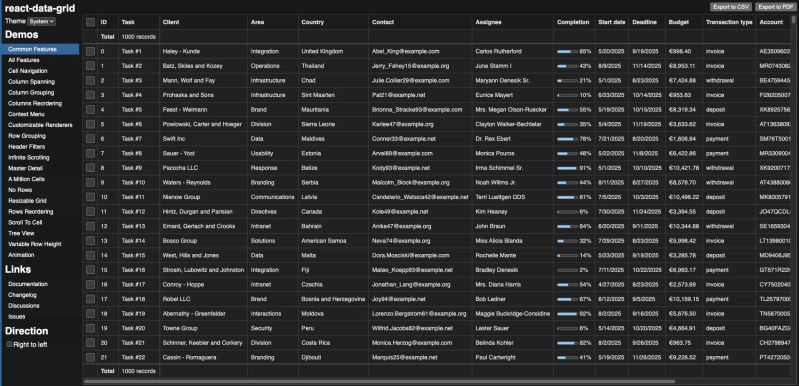This screenshot has width=799, height=386.
Task: Click the horizontal scrollbar below the grid
Action: (380, 381)
